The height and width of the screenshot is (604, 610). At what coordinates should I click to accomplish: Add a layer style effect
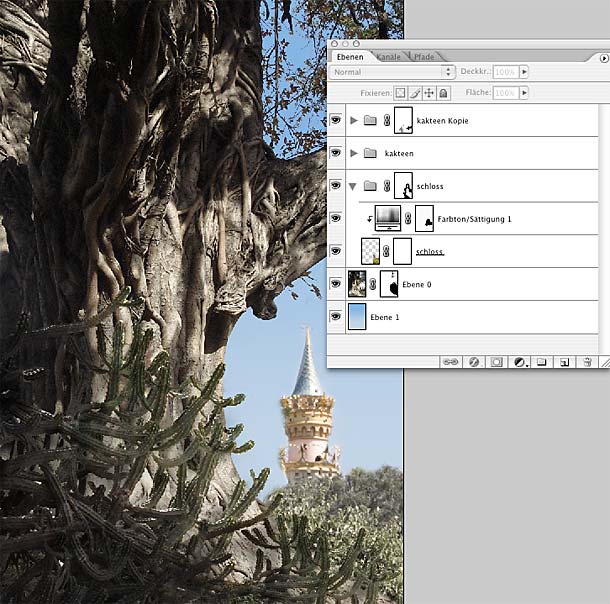tap(473, 362)
